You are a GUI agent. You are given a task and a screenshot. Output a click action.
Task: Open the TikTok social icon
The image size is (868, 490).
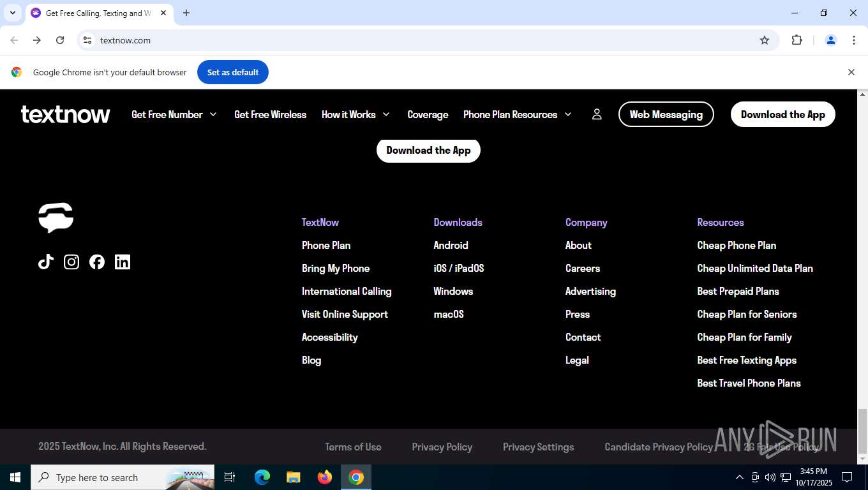pyautogui.click(x=46, y=262)
